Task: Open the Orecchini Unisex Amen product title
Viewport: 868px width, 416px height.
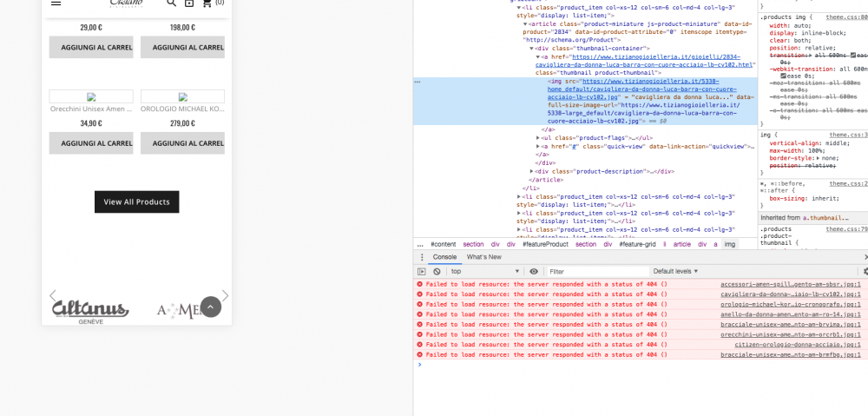Action: (91, 109)
